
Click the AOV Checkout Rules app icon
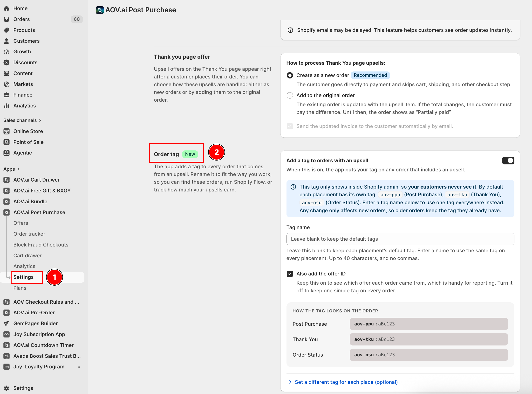(7, 302)
